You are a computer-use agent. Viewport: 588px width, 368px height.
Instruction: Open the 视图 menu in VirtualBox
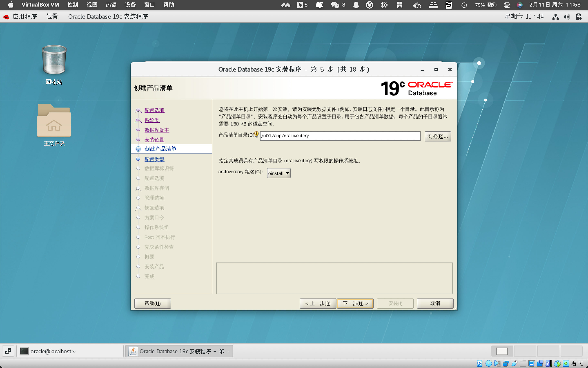coord(92,5)
